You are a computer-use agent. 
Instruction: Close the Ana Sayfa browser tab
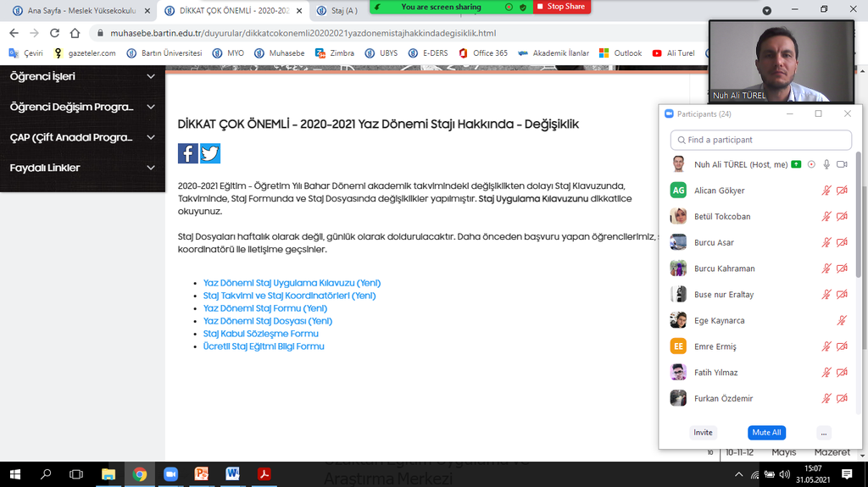(x=147, y=10)
